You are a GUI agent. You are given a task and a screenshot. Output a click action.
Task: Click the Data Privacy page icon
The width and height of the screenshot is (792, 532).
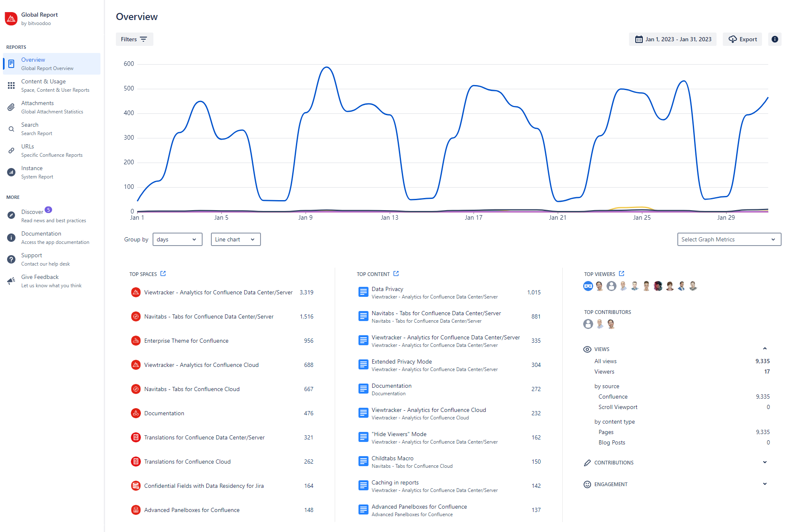point(363,292)
